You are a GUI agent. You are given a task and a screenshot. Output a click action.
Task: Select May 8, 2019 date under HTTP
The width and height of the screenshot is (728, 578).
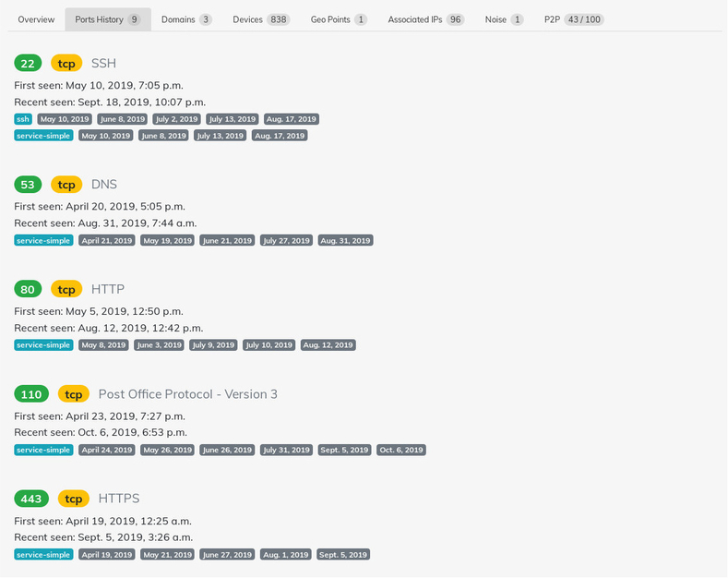103,345
